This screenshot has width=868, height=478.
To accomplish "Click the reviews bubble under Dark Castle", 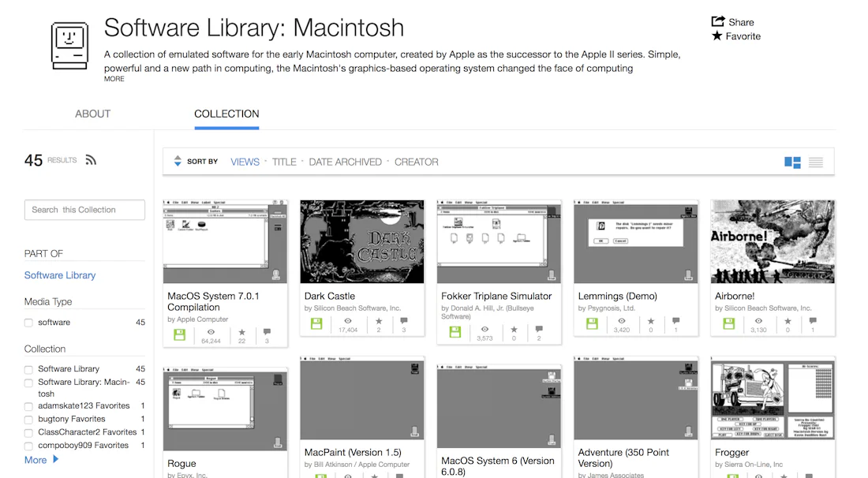I will tap(403, 321).
